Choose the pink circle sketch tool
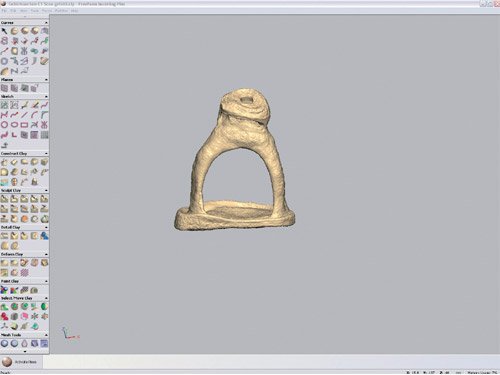The height and width of the screenshot is (375, 500). pyautogui.click(x=4, y=125)
